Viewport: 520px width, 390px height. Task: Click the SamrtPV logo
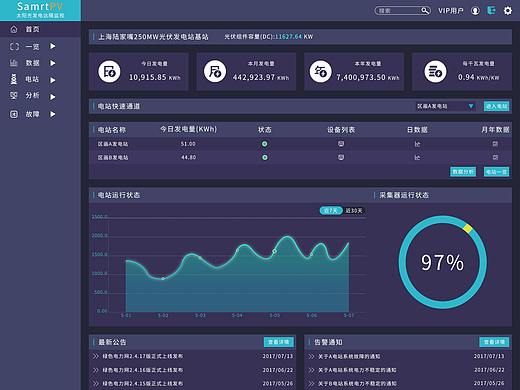click(x=40, y=10)
